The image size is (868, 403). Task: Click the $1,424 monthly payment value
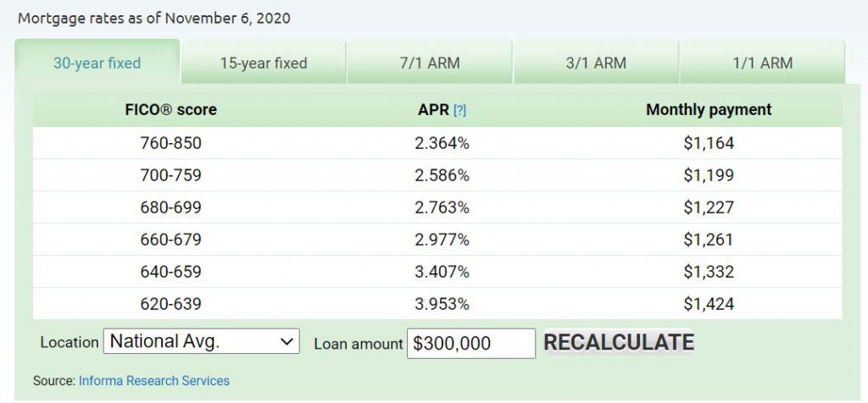click(709, 304)
